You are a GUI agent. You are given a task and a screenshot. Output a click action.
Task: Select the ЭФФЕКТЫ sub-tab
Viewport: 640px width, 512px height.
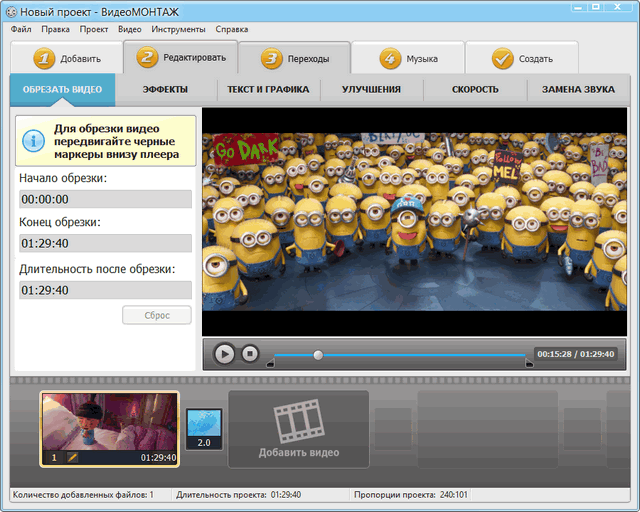click(x=165, y=90)
